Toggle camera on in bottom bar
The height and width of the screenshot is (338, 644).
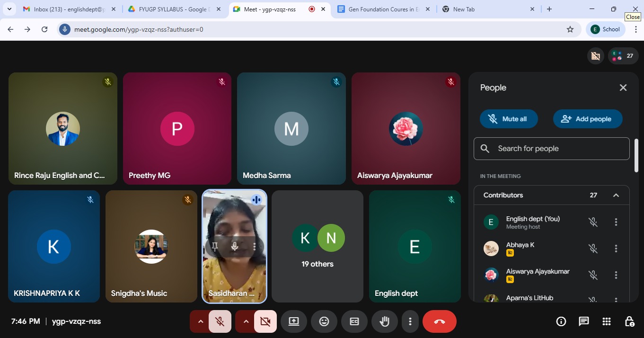click(x=265, y=321)
